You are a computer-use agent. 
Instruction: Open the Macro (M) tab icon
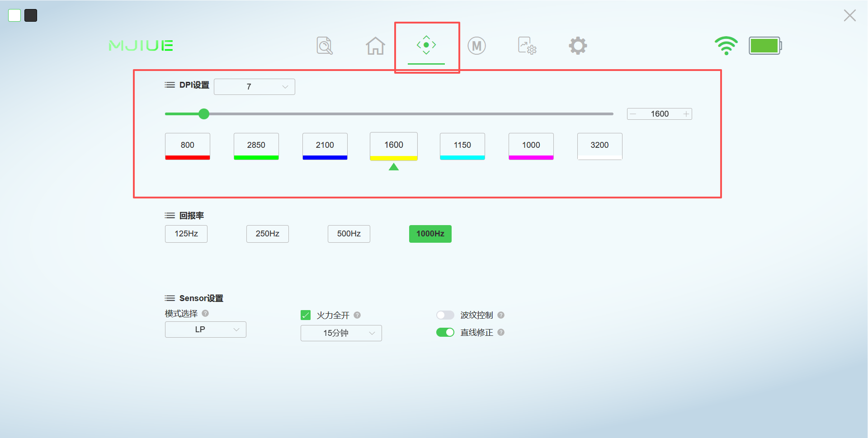[476, 46]
